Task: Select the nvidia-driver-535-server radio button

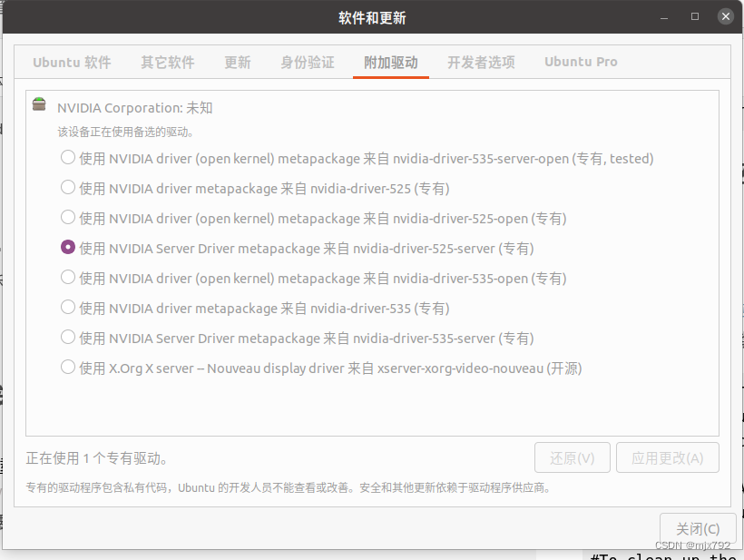Action: click(x=68, y=337)
